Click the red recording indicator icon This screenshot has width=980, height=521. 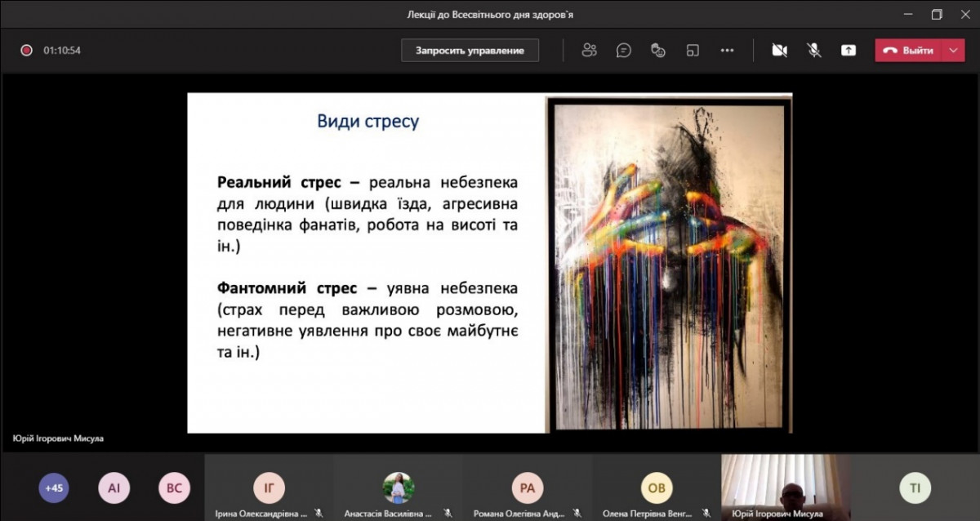[x=26, y=51]
